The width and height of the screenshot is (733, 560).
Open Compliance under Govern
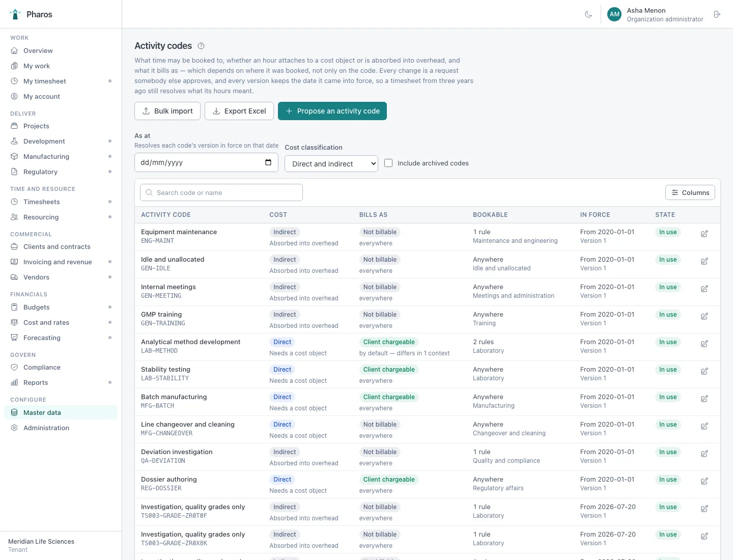pos(61,368)
